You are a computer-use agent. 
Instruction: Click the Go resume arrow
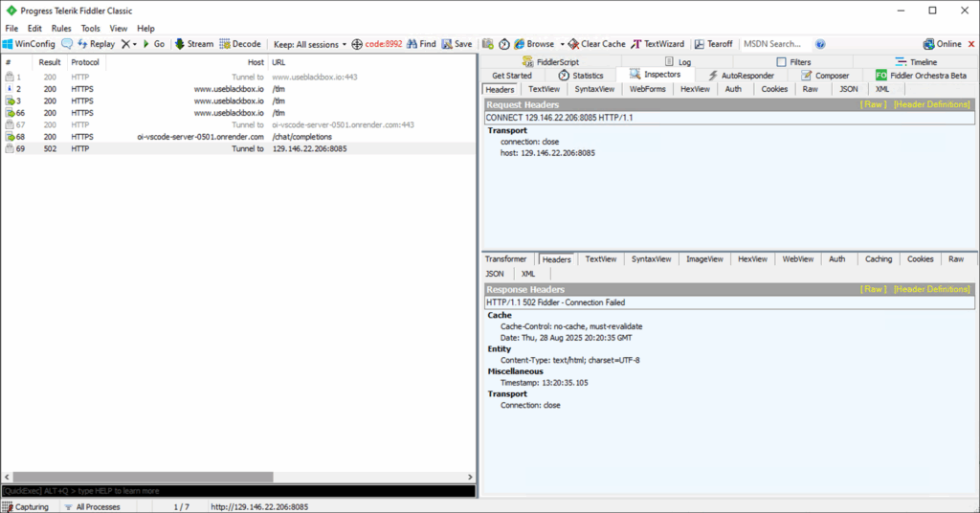pos(154,44)
